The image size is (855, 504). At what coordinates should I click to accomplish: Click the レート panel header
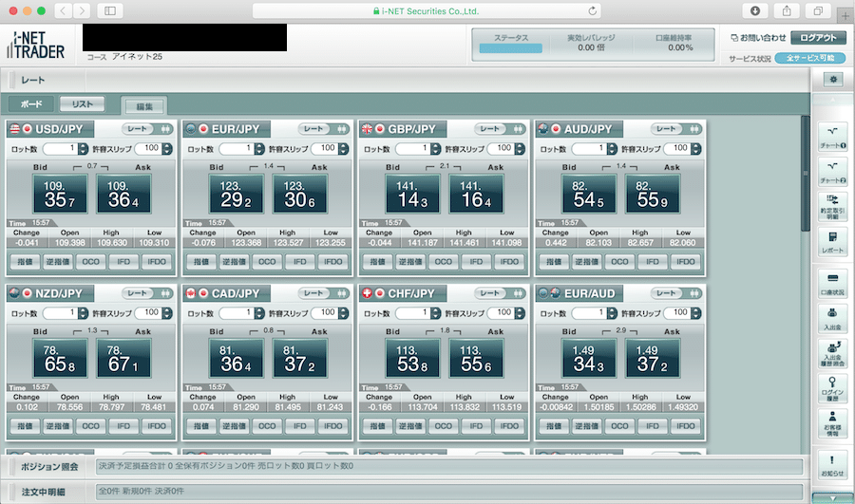click(33, 80)
